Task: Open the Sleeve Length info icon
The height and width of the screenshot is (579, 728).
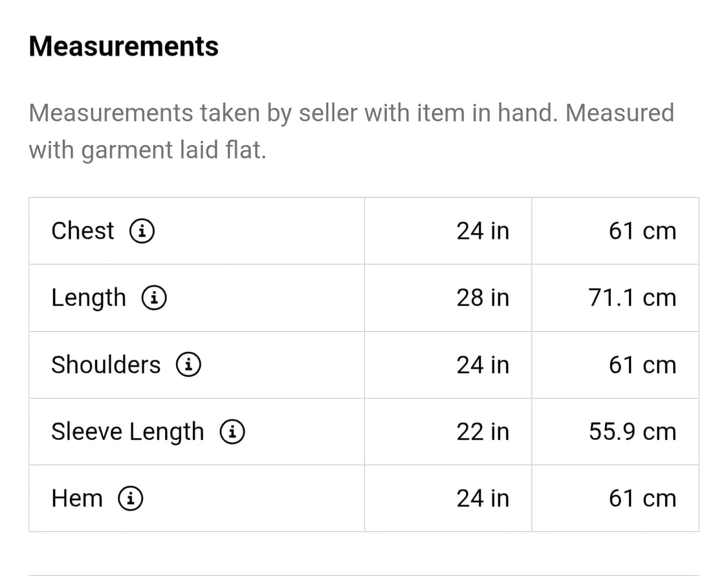Action: tap(232, 432)
